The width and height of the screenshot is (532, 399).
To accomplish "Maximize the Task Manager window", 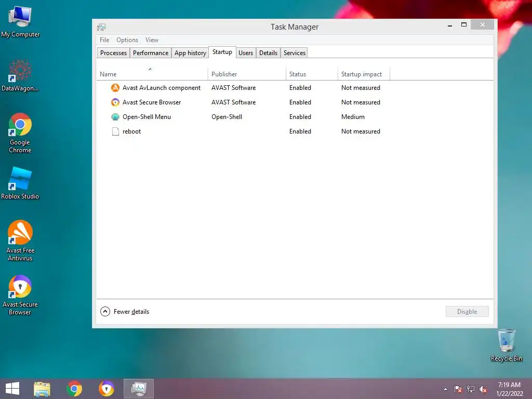I will click(x=464, y=25).
